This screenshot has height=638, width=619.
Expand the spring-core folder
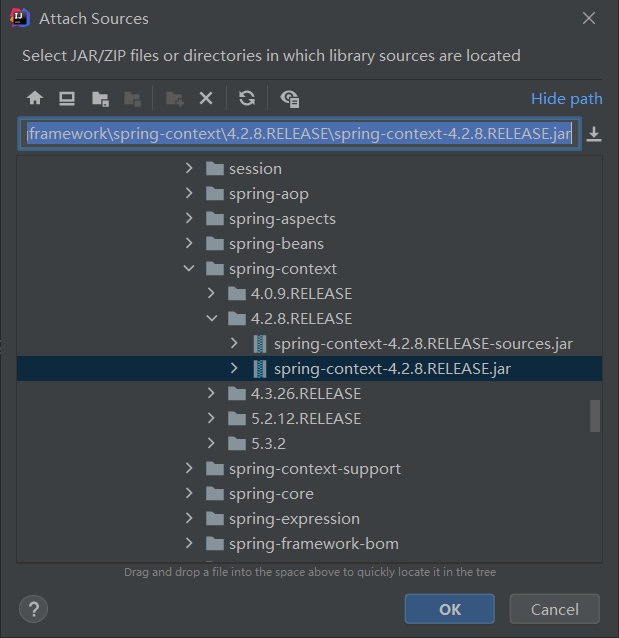coord(189,493)
